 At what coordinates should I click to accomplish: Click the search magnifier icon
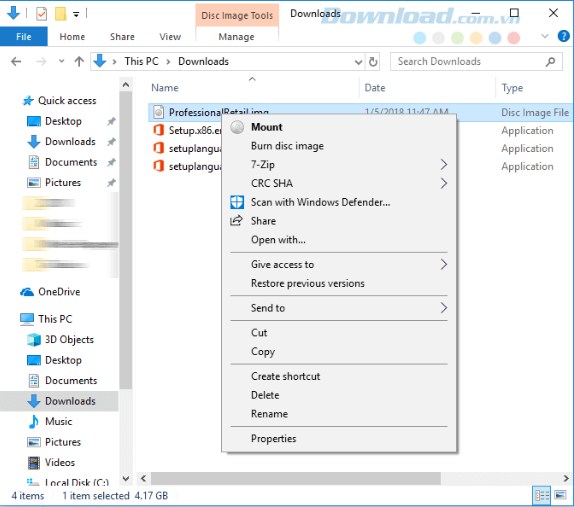pos(550,61)
